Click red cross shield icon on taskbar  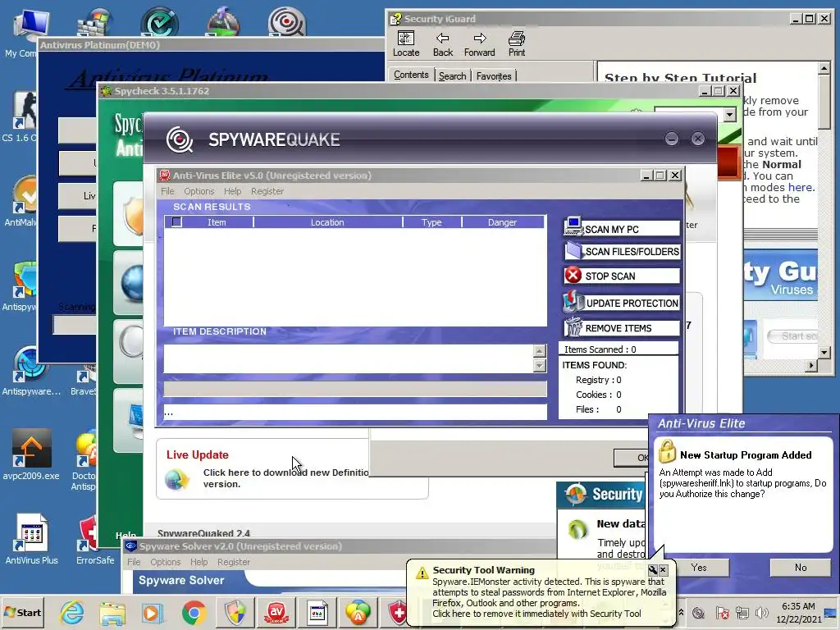[398, 613]
